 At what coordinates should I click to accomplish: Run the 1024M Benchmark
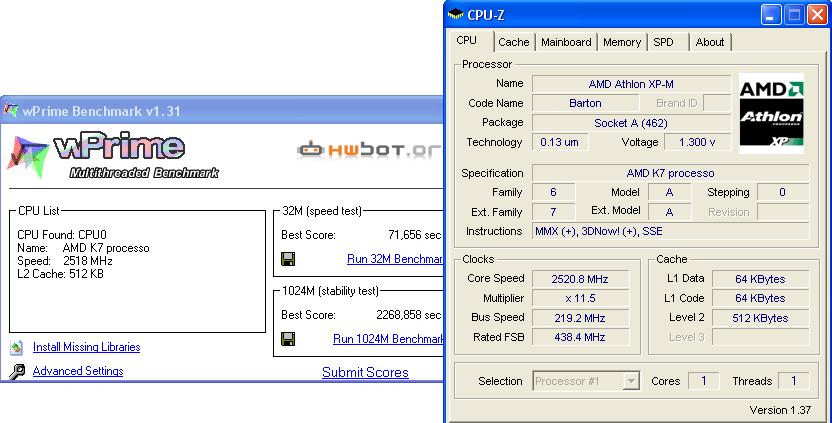(387, 339)
